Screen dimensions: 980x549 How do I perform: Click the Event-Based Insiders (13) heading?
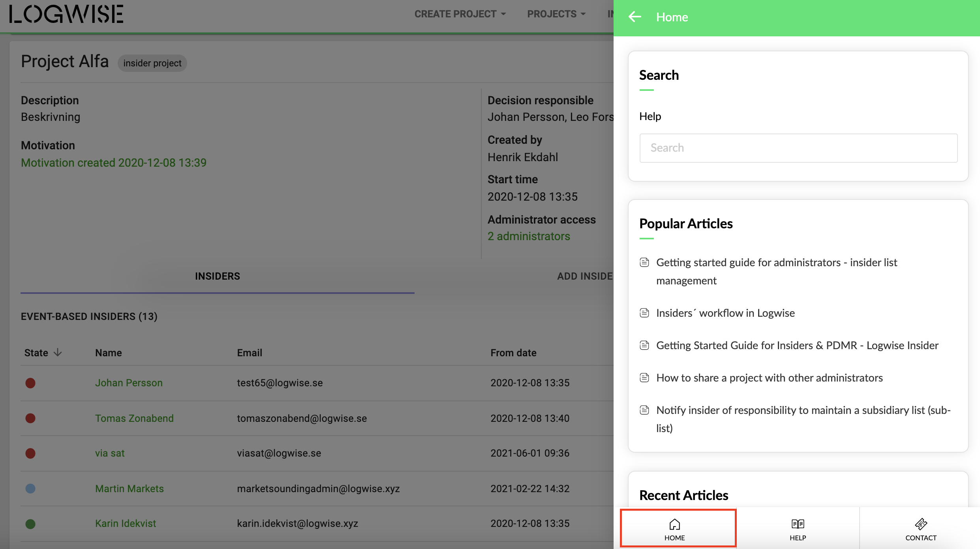[x=89, y=316]
